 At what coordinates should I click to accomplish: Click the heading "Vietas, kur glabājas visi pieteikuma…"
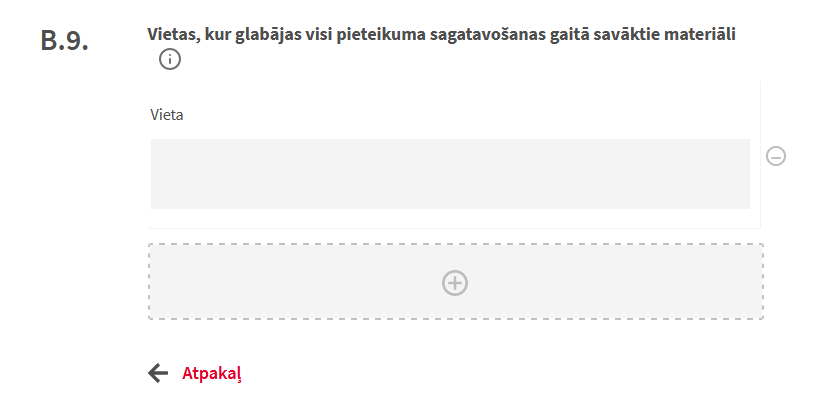click(442, 35)
